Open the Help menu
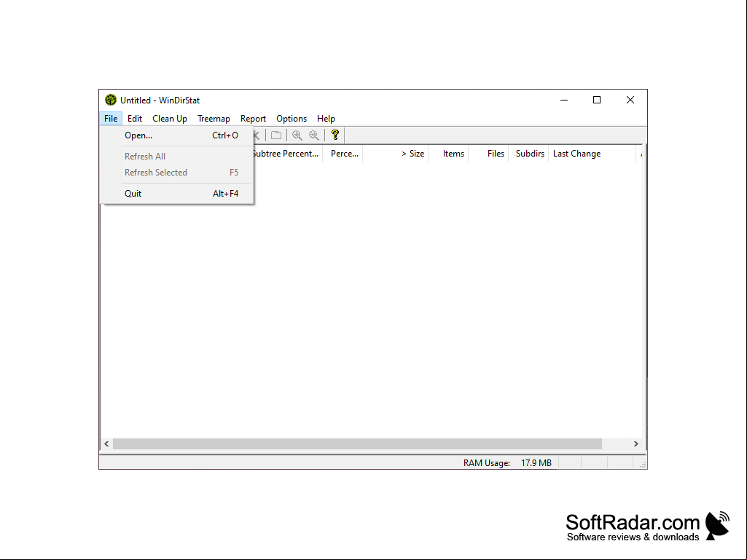The width and height of the screenshot is (747, 560). tap(326, 119)
